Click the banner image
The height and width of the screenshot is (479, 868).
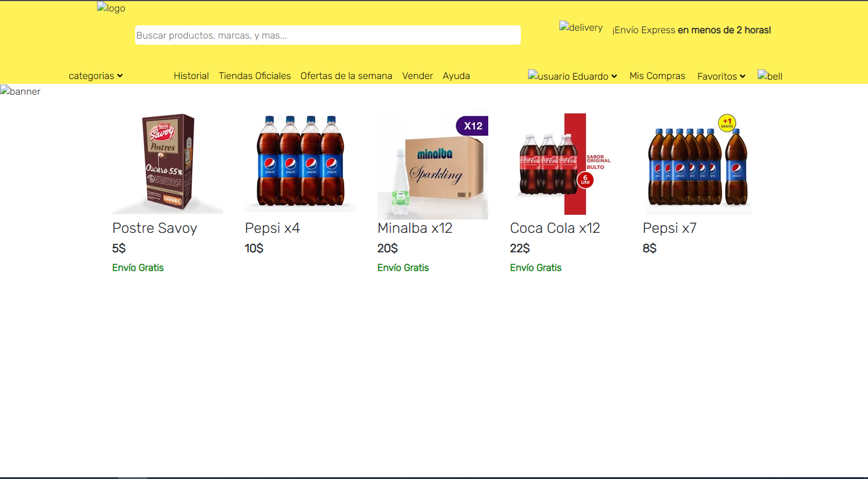(x=20, y=91)
